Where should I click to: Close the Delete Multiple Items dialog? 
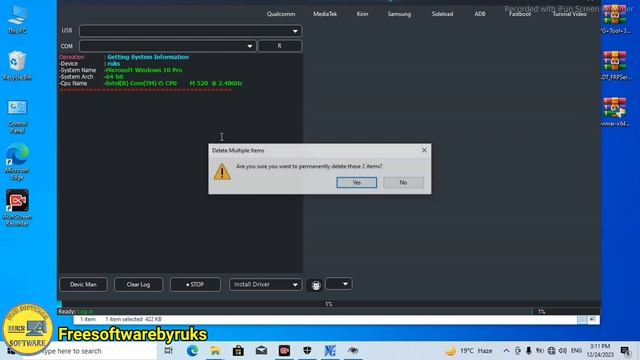[424, 150]
